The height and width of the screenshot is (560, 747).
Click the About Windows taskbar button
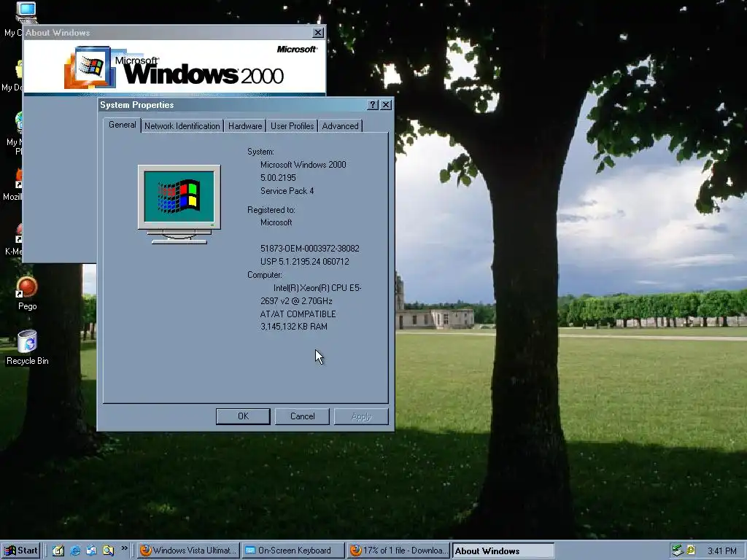pos(503,551)
